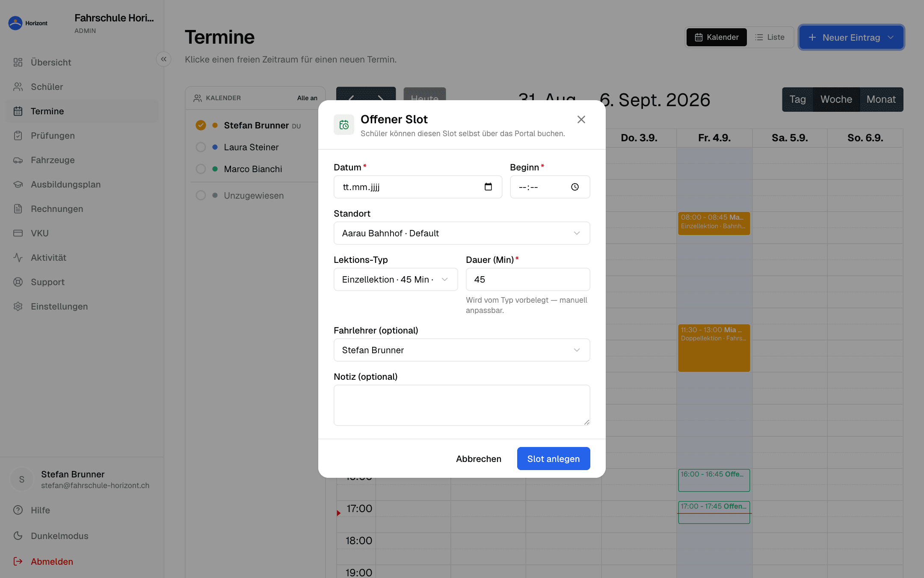Open Fahrzeuge car icon in sidebar
924x578 pixels.
[x=18, y=160]
